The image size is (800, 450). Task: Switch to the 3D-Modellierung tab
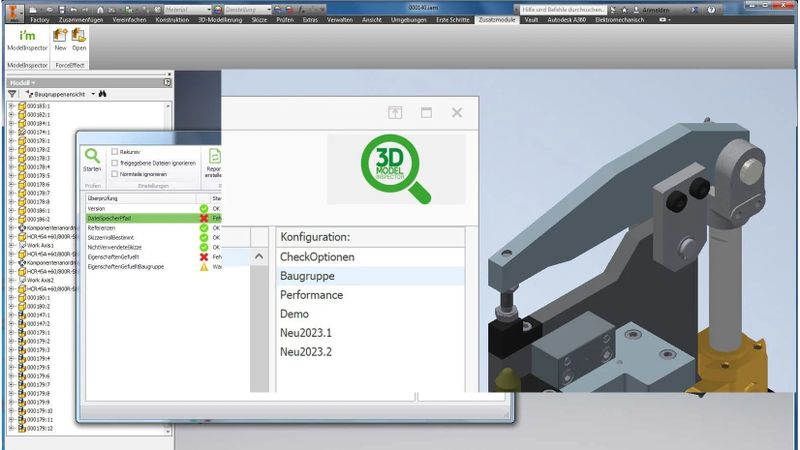(220, 20)
